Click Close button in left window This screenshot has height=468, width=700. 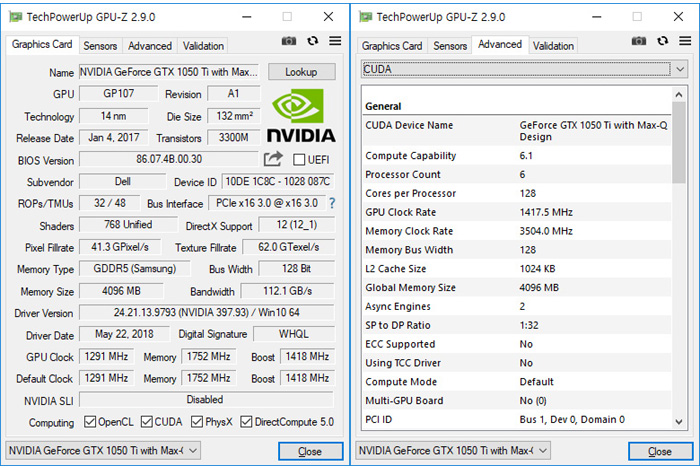click(310, 451)
